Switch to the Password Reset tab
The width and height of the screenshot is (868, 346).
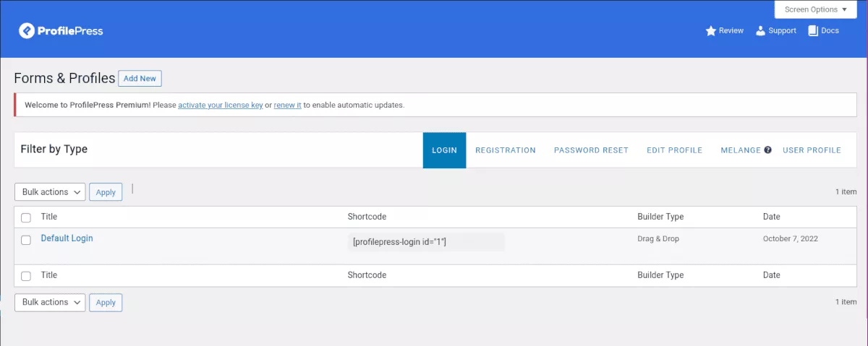(x=591, y=150)
